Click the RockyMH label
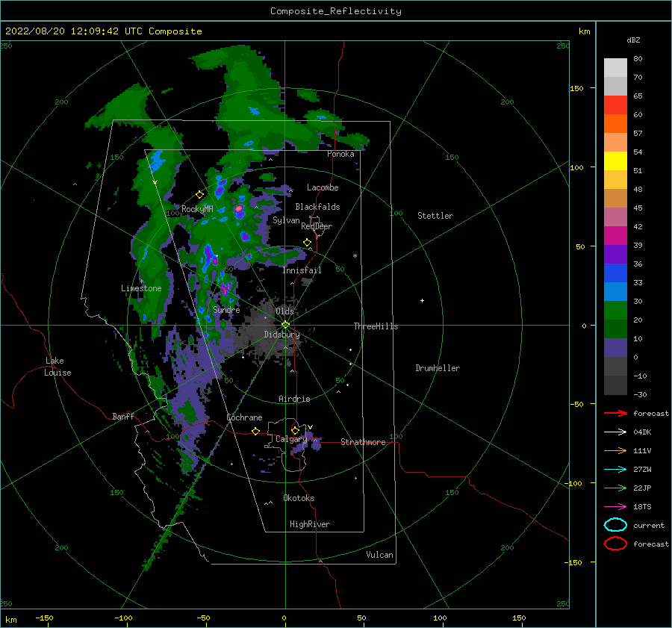This screenshot has width=672, height=628. click(197, 209)
